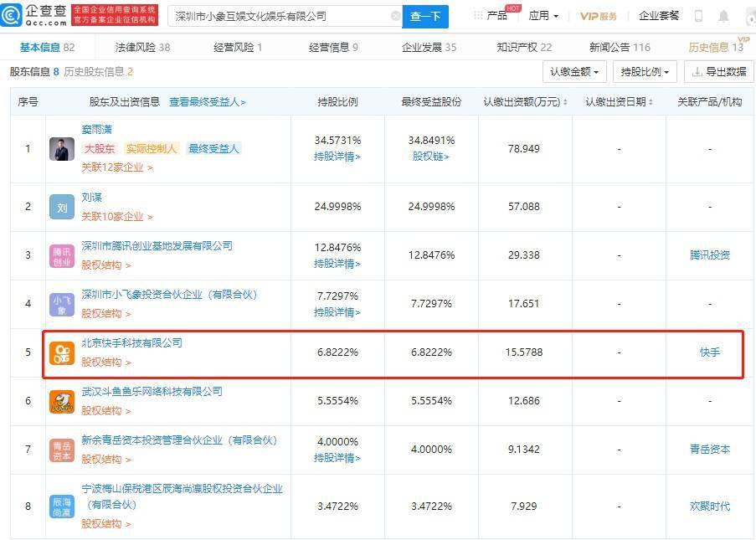This screenshot has height=540, width=756.
Task: Open 深圳市腾讯创业基地发展有限公司 link
Action: [157, 246]
